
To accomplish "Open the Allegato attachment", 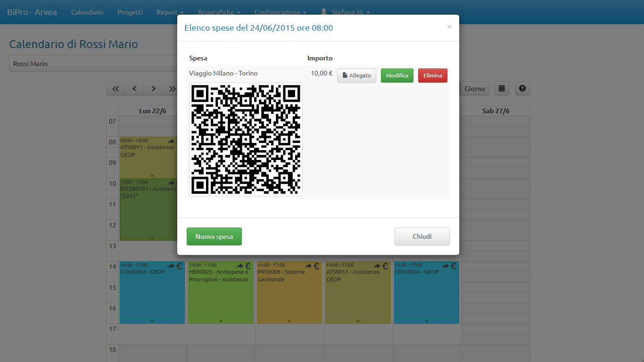I will coord(356,76).
